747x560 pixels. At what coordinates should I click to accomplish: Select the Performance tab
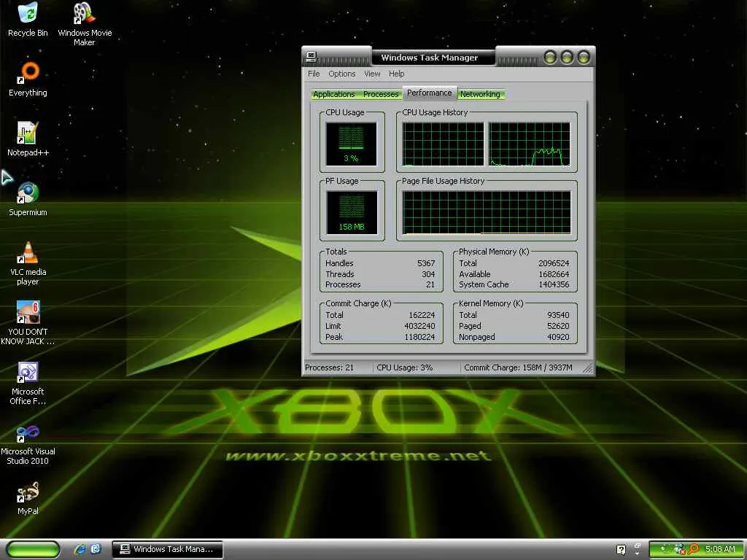pyautogui.click(x=429, y=93)
